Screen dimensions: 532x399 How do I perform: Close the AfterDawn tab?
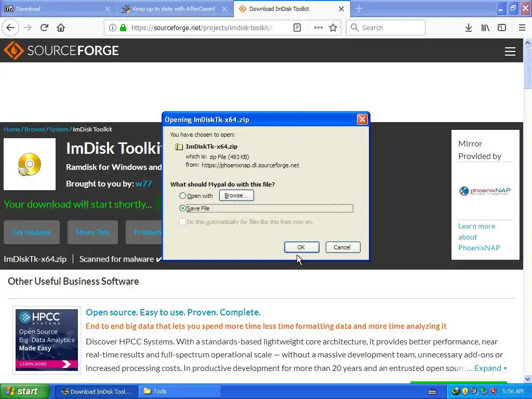224,9
